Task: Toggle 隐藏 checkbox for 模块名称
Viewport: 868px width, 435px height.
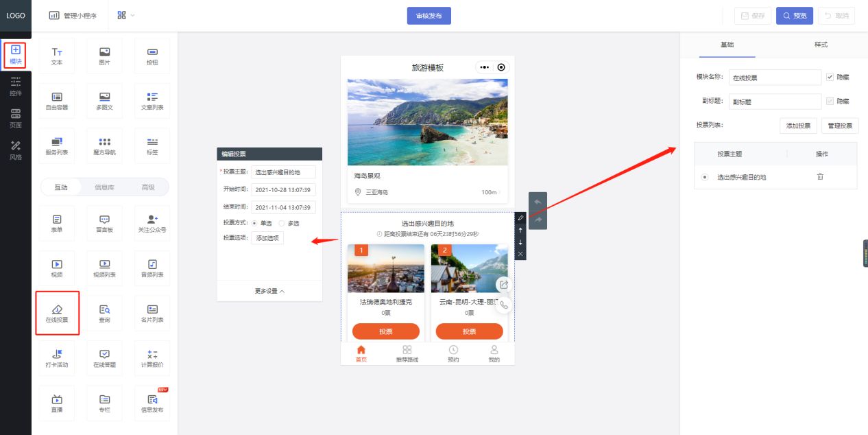Action: point(830,78)
